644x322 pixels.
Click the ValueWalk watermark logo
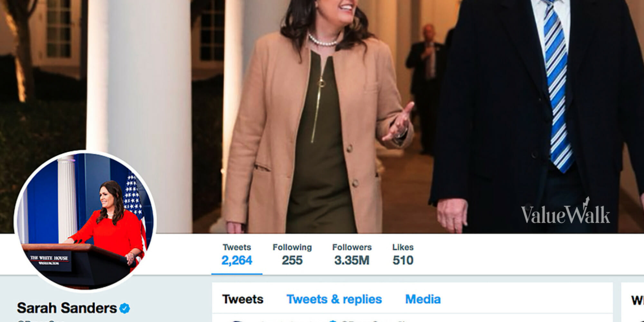pos(565,213)
